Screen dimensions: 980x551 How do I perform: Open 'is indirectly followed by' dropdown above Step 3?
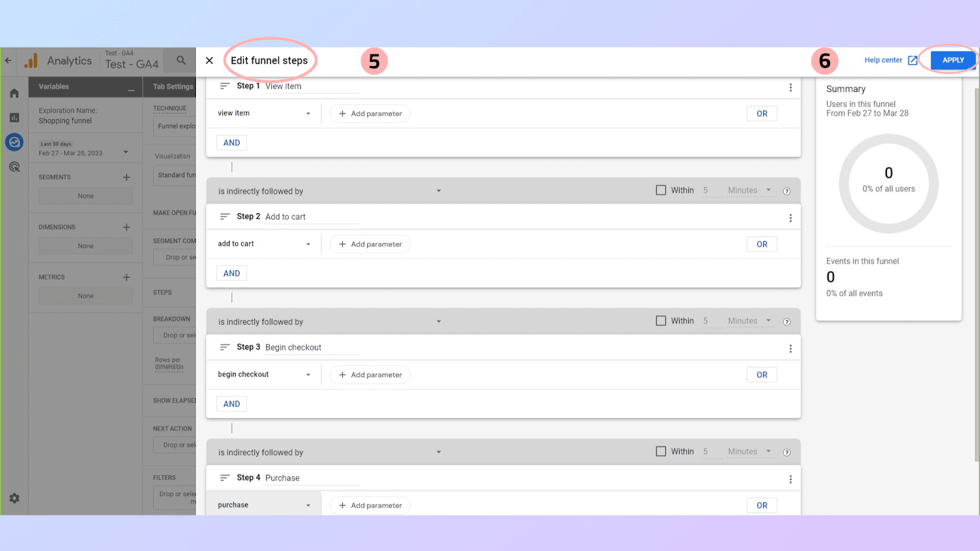pyautogui.click(x=330, y=321)
